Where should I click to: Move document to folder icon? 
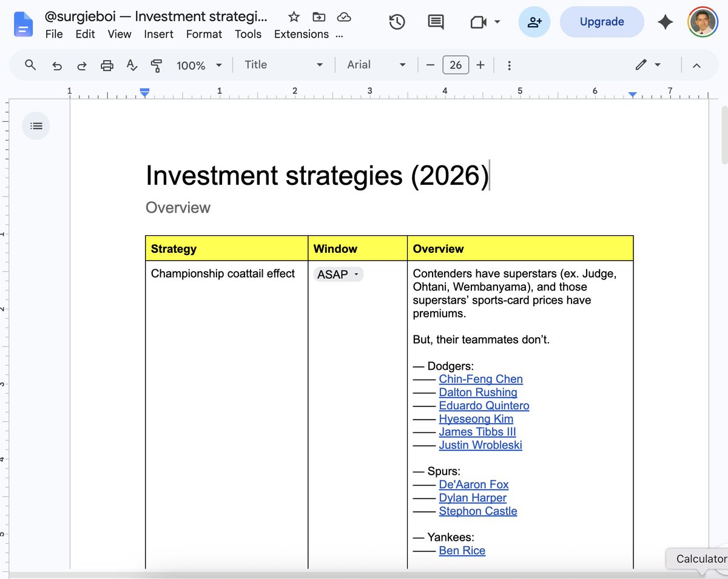coord(318,17)
